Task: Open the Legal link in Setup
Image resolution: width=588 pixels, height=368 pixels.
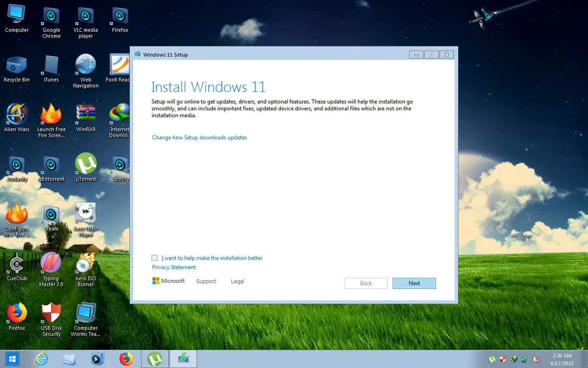Action: tap(237, 282)
